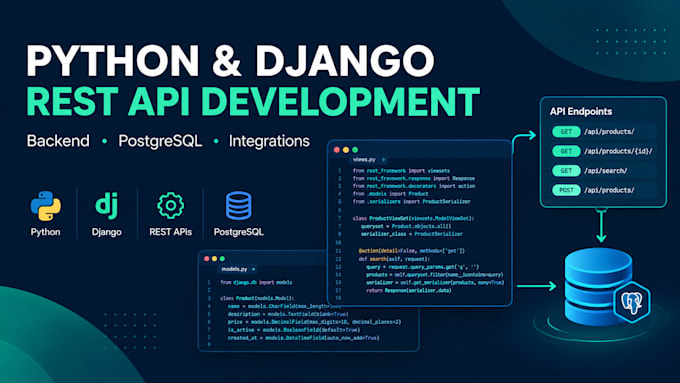Screen dimensions: 680x383
Task: Open the GET /api/products/ endpoint path
Action: [x=609, y=131]
